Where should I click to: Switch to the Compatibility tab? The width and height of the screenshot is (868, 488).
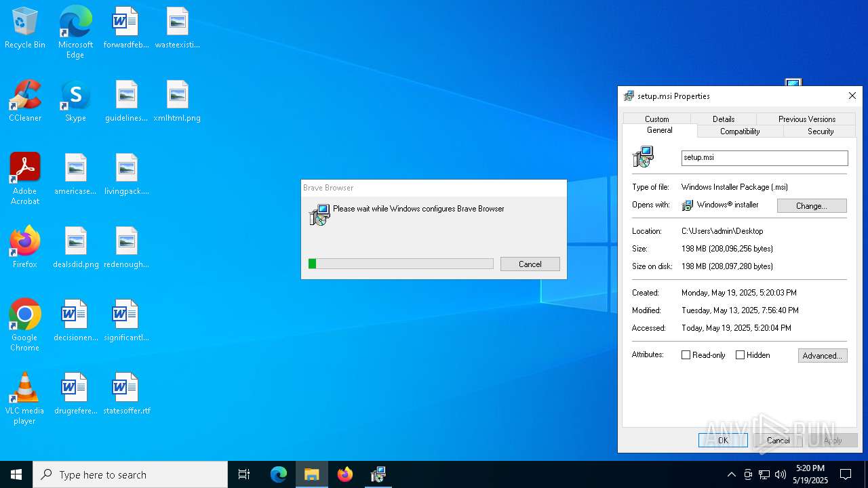coord(740,131)
